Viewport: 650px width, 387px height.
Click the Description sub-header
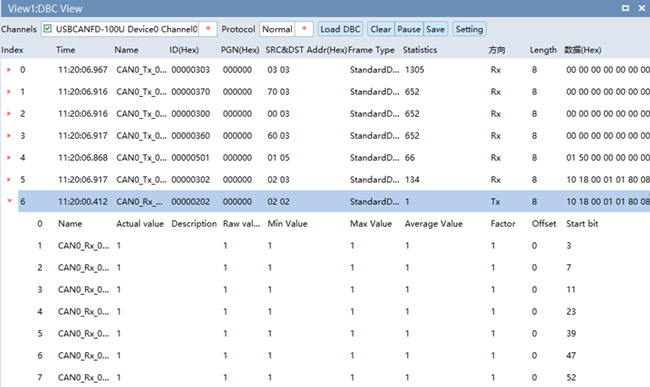194,223
